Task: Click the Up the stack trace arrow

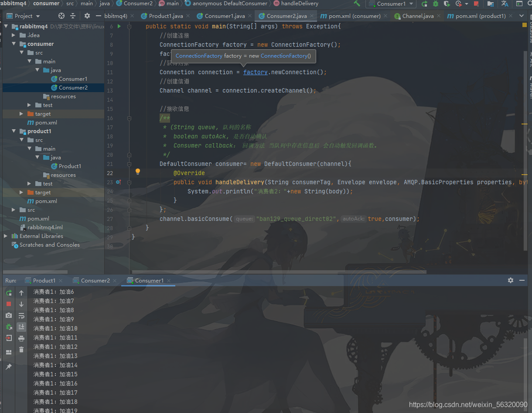Action: [21, 293]
